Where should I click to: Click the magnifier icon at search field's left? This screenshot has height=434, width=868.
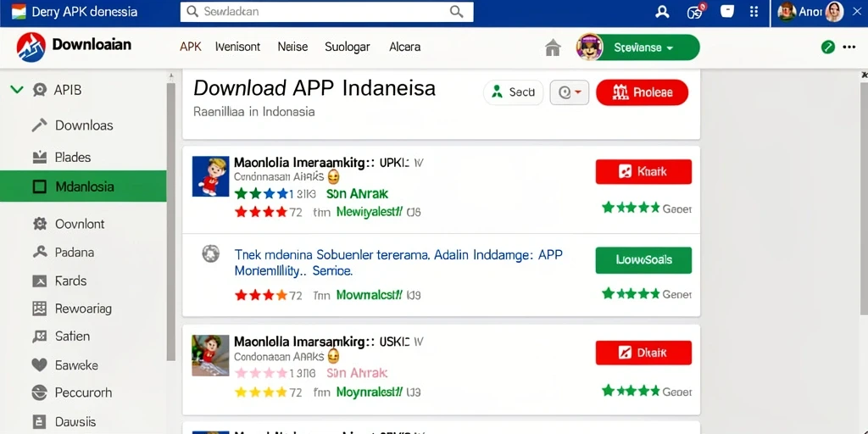coord(192,12)
